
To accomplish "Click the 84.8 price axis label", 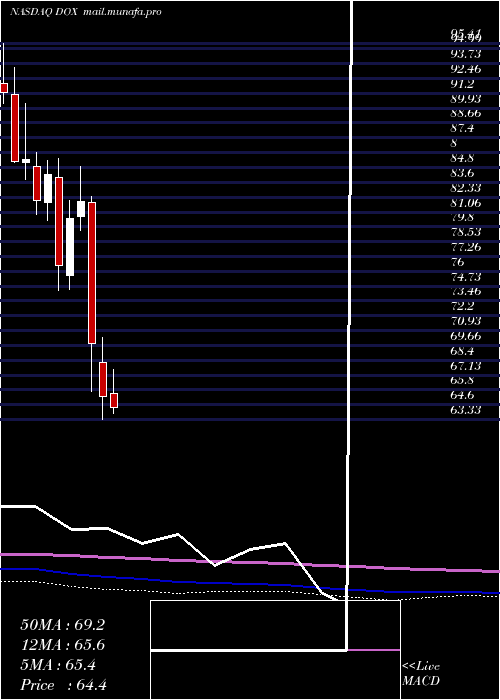I will coord(462,158).
